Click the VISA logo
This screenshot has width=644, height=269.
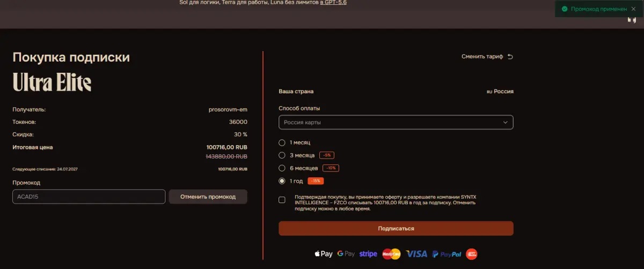416,254
